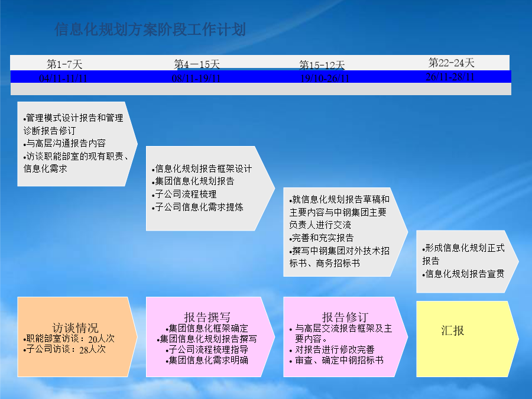Click the line 子公司访谈：28人次
This screenshot has height=399, width=532.
[64, 349]
